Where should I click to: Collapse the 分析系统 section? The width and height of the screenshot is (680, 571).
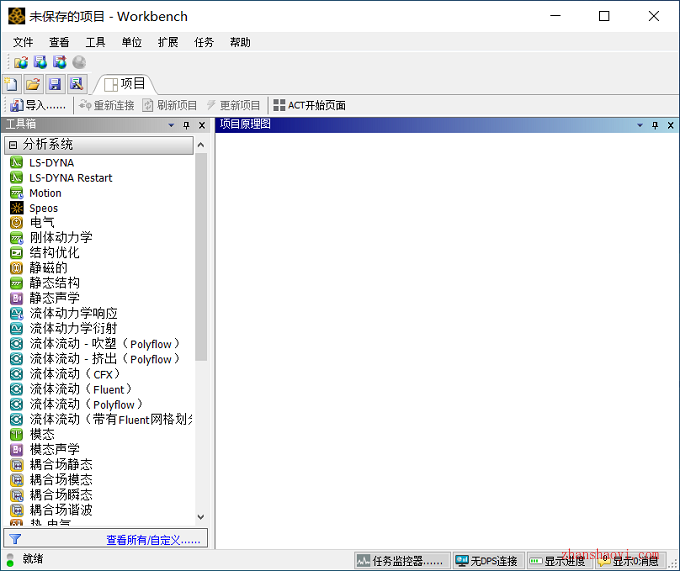pos(13,145)
